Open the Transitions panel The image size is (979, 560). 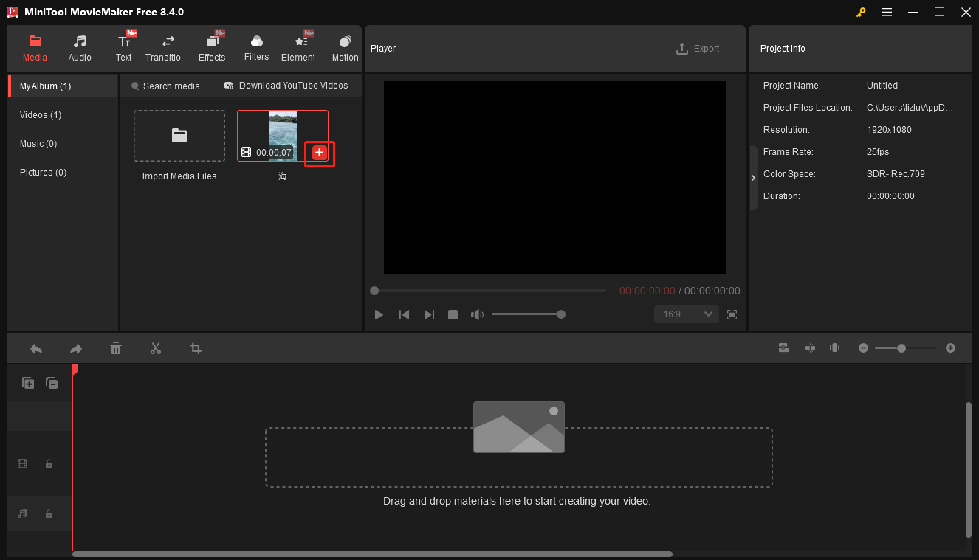click(x=162, y=46)
